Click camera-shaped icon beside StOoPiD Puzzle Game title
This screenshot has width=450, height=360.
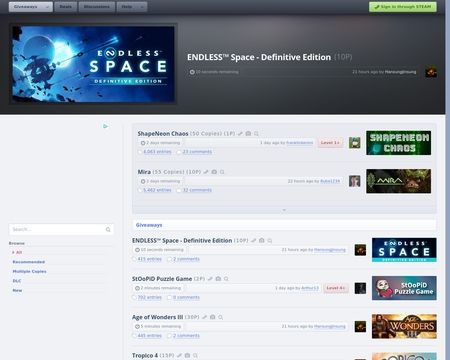[218, 279]
